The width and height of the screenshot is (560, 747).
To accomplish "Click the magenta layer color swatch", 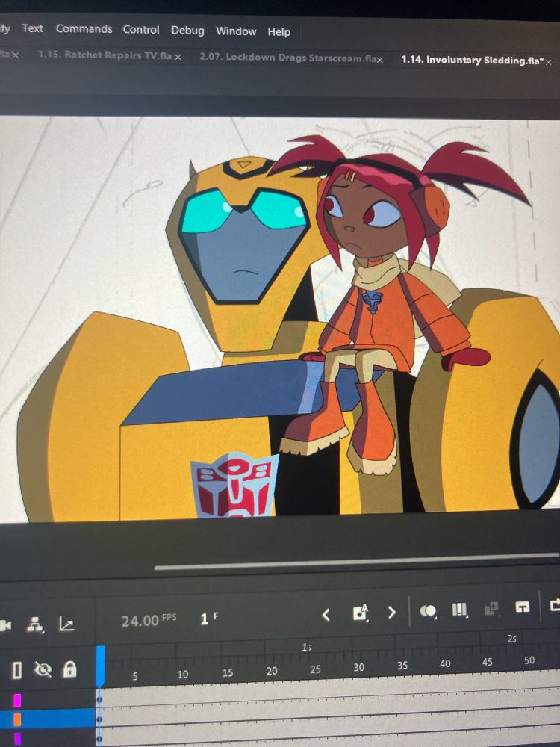I will tap(17, 700).
